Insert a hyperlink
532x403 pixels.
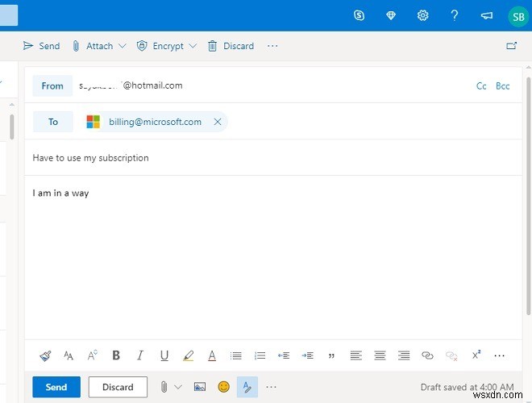[x=427, y=355]
